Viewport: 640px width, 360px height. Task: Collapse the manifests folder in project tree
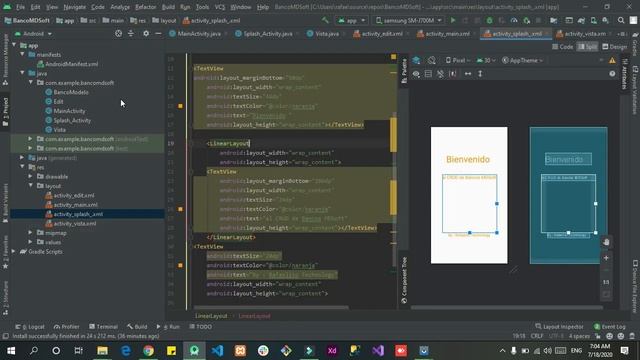pos(22,54)
